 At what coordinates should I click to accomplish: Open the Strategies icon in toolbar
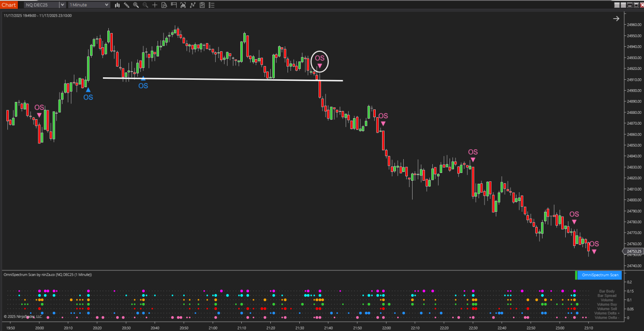coord(192,5)
